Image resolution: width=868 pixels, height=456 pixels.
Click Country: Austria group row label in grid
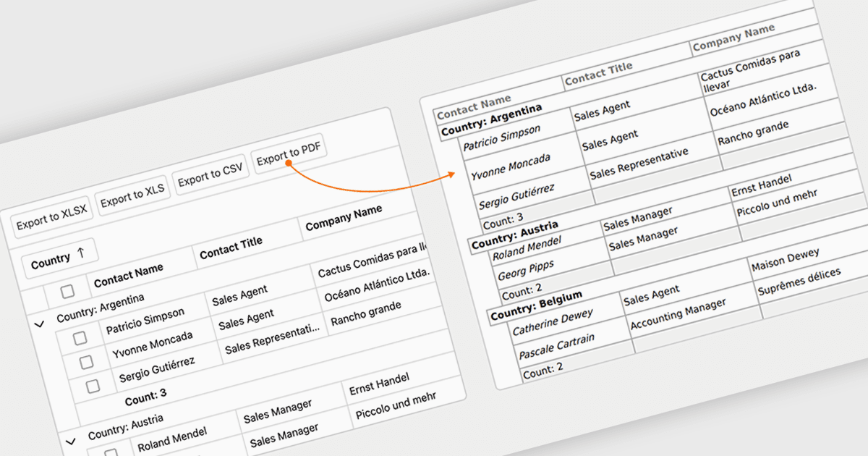[126, 427]
